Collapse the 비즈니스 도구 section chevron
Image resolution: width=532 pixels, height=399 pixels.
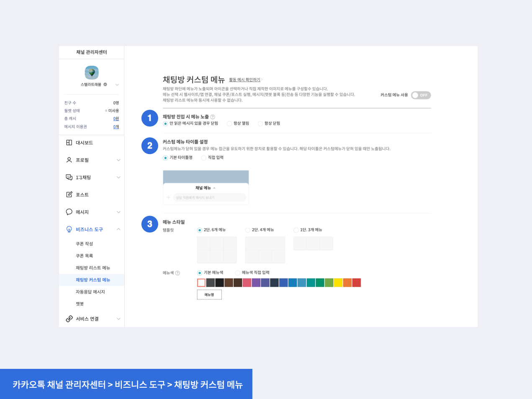click(118, 229)
